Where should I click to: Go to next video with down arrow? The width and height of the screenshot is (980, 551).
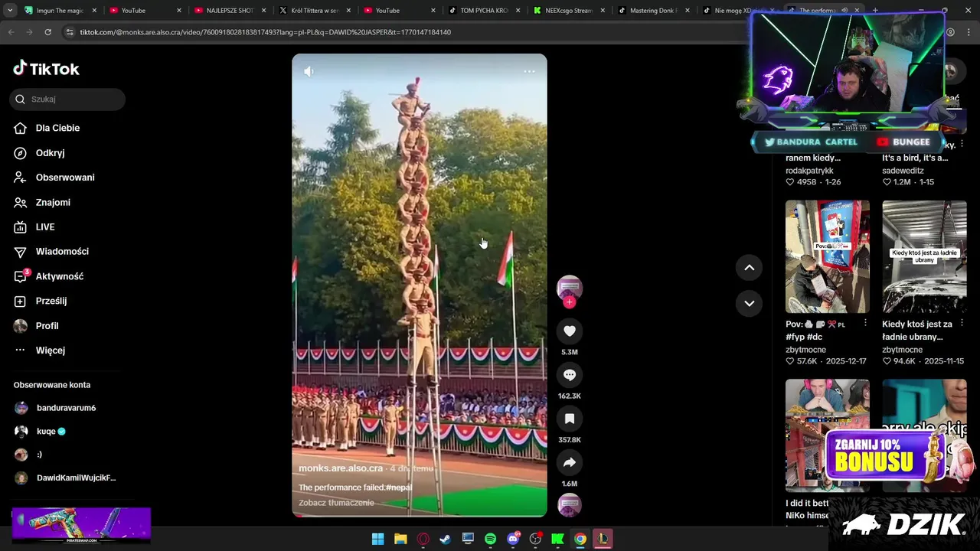749,303
